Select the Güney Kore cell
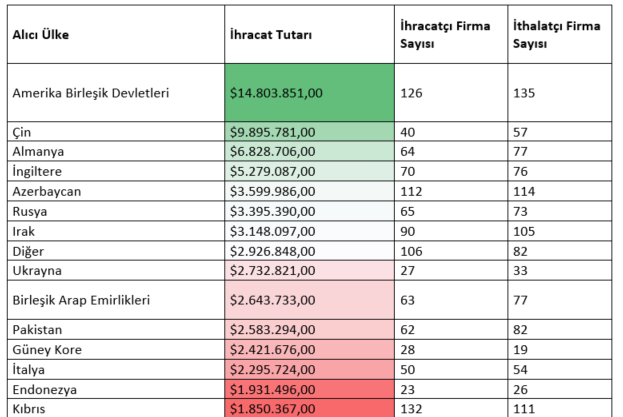Screen dimensions: 623x417 click(x=46, y=349)
